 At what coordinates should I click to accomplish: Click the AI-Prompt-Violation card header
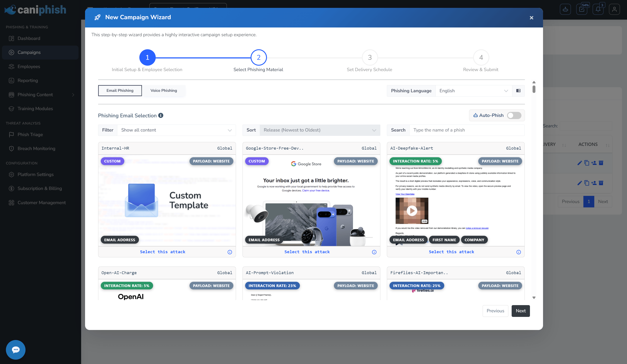click(311, 273)
